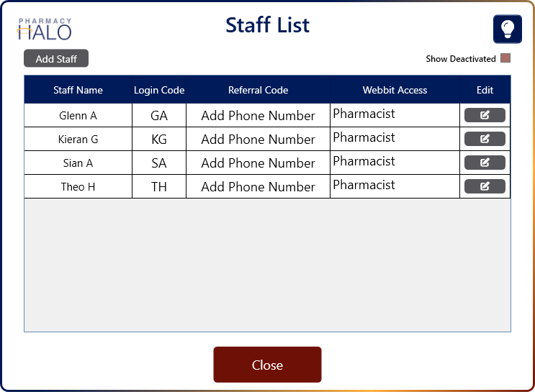Screen dimensions: 535x392
Task: Add phone number for Glenn A
Action: tap(258, 116)
